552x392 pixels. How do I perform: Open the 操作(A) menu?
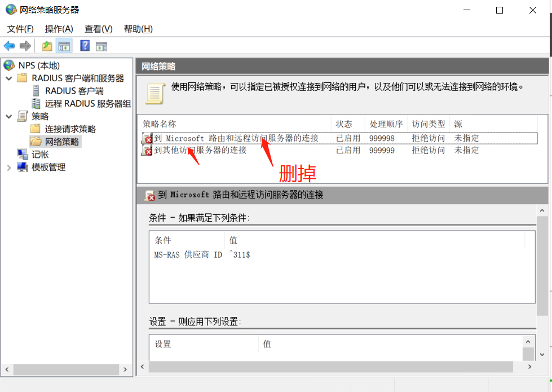59,29
